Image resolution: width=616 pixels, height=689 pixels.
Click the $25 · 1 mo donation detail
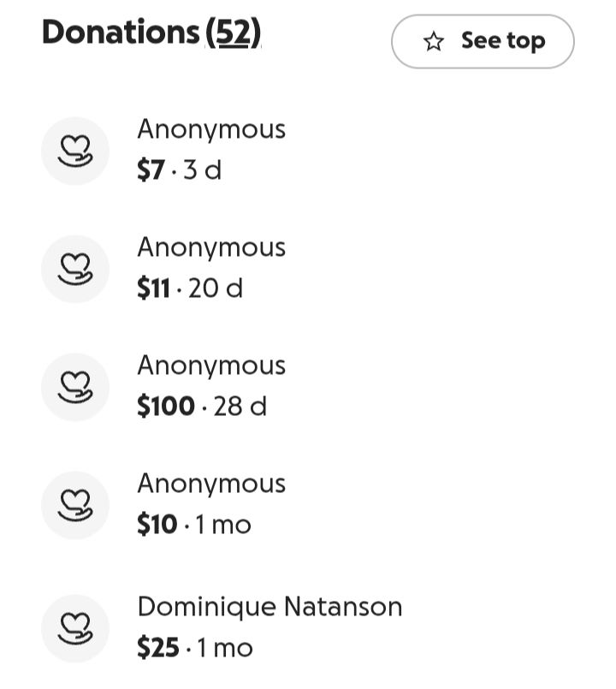tap(195, 647)
